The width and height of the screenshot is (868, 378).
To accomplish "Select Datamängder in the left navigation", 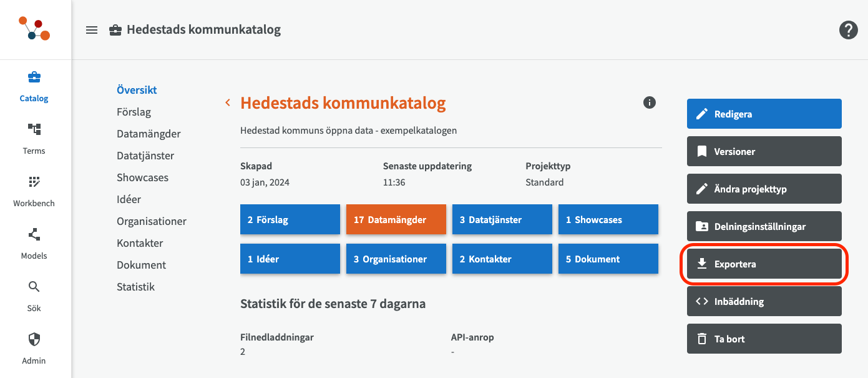I will pos(149,134).
